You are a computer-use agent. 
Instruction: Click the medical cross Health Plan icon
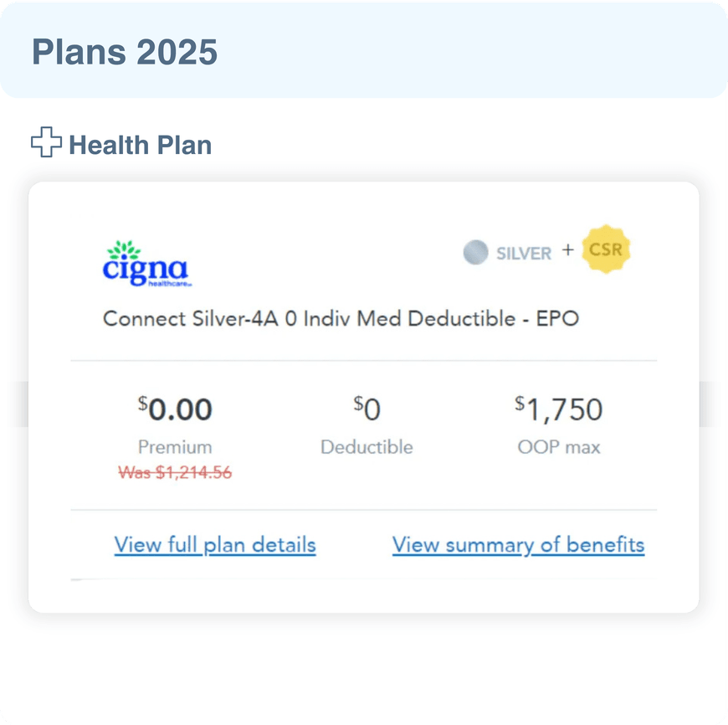(46, 141)
